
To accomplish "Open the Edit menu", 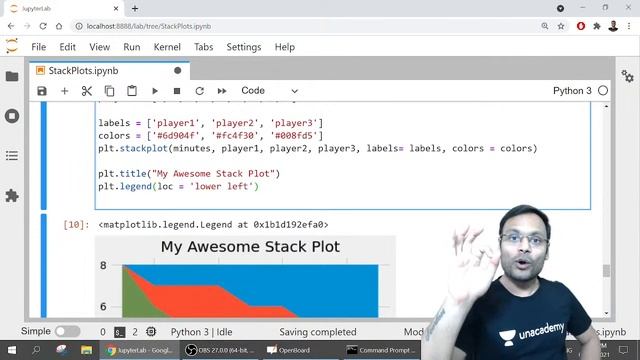I will tap(67, 47).
